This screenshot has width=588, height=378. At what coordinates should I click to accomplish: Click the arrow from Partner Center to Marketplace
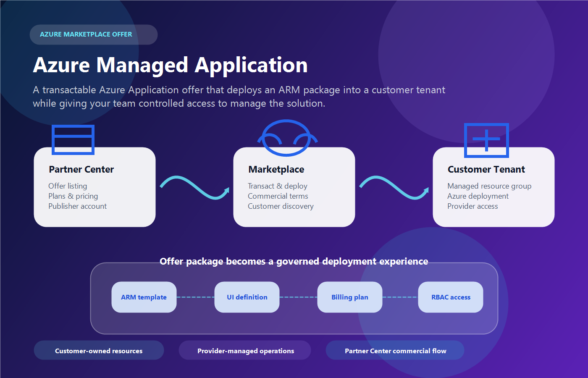pos(194,187)
